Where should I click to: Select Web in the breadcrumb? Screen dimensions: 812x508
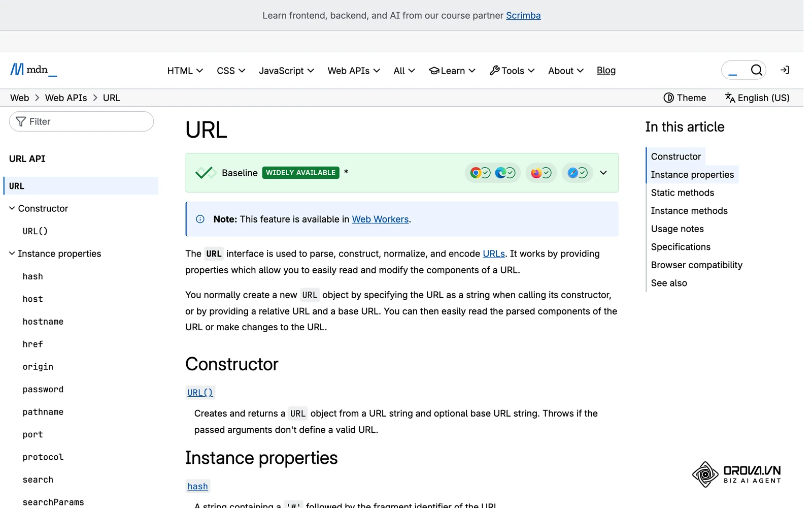click(x=19, y=98)
